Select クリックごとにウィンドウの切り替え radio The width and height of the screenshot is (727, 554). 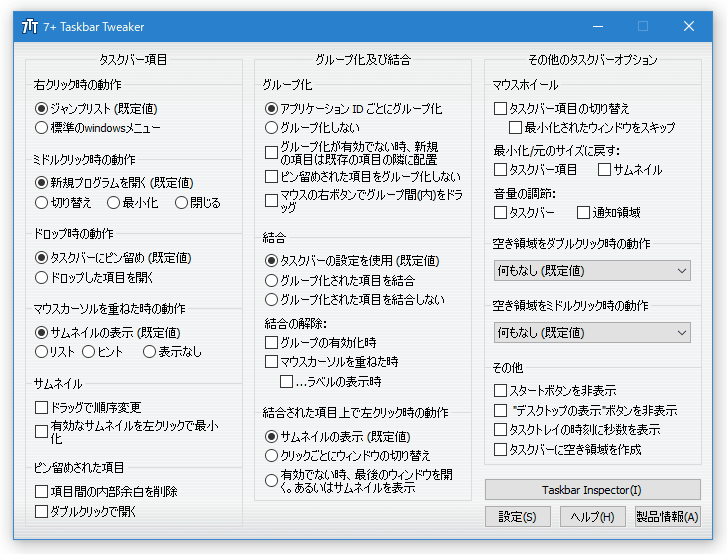271,456
